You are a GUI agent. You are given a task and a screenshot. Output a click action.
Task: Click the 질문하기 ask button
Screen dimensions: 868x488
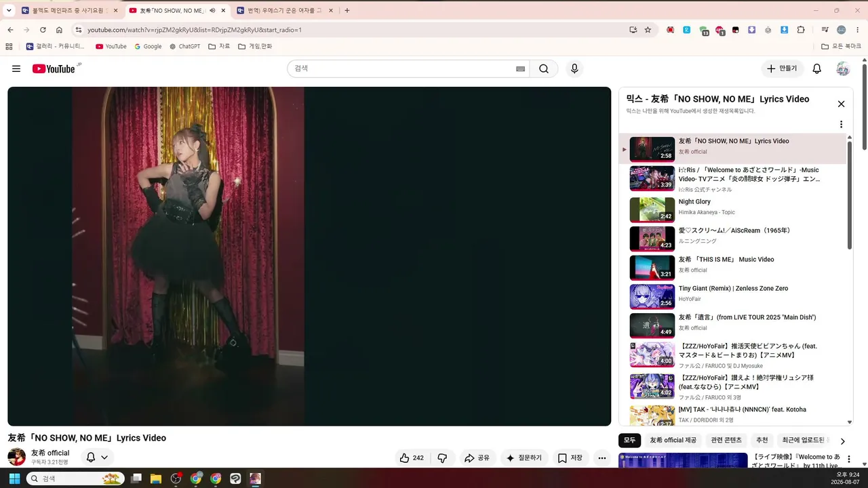tap(524, 458)
